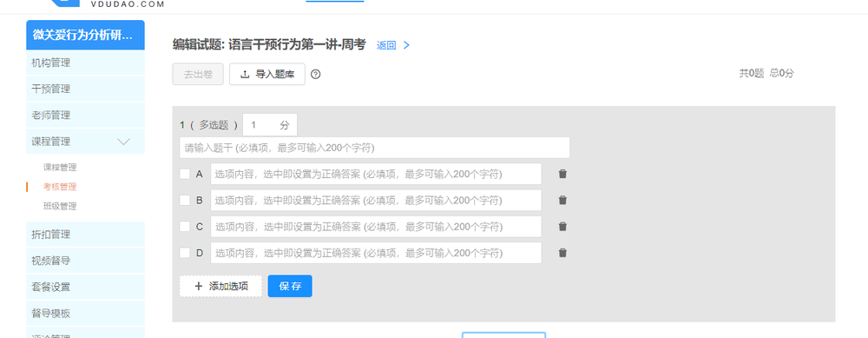
Task: Open 干预管理 in the sidebar
Action: [x=85, y=89]
